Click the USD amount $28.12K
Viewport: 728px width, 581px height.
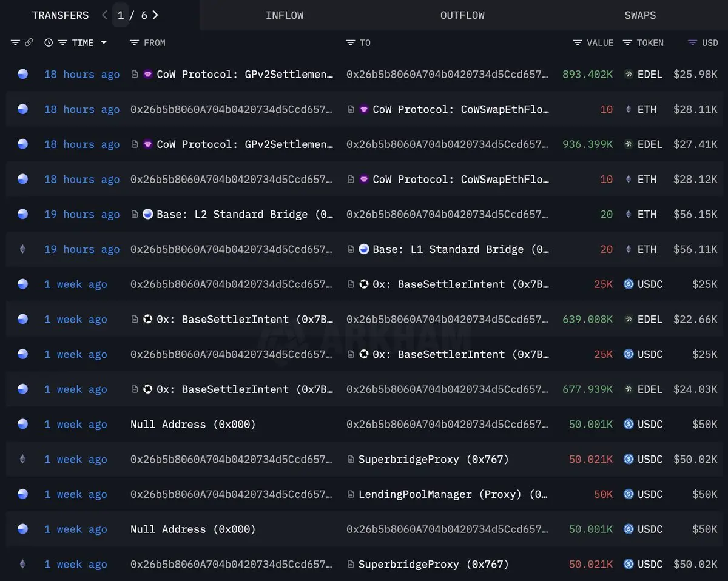tap(695, 180)
